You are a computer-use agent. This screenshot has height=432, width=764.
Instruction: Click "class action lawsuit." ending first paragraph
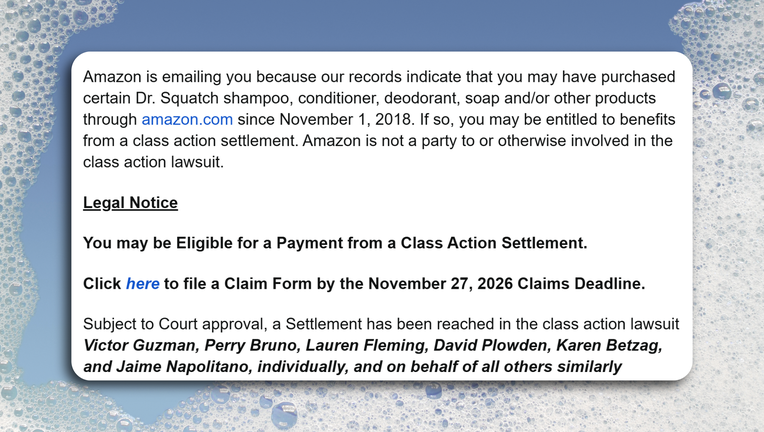(x=153, y=162)
